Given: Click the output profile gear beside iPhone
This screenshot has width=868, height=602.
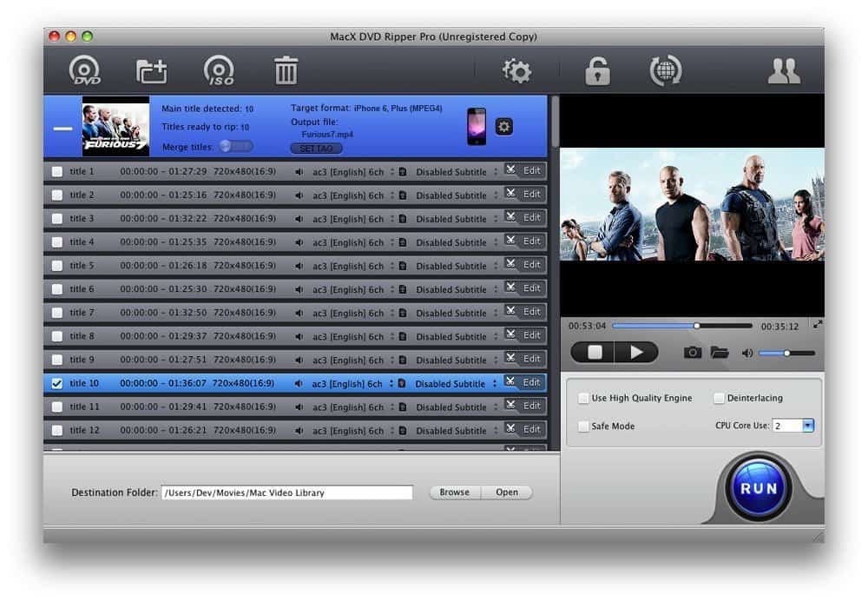Looking at the screenshot, I should point(503,127).
